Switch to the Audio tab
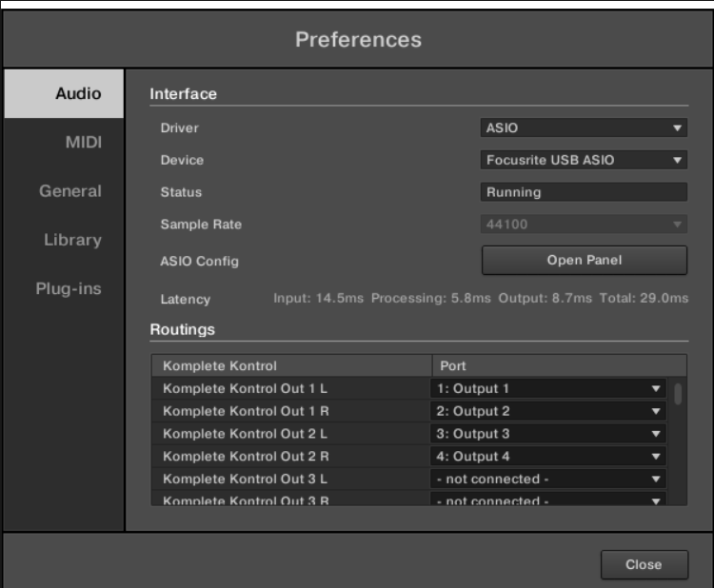Image resolution: width=714 pixels, height=588 pixels. (64, 94)
